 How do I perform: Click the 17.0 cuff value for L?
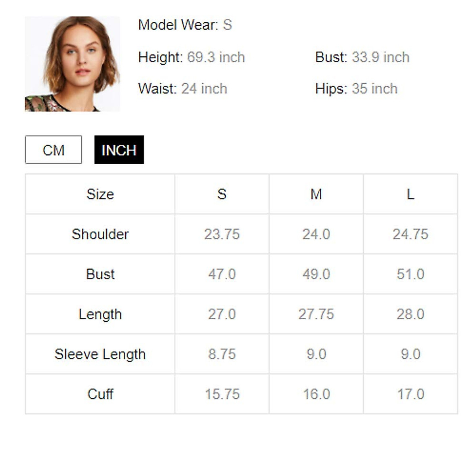(x=410, y=394)
